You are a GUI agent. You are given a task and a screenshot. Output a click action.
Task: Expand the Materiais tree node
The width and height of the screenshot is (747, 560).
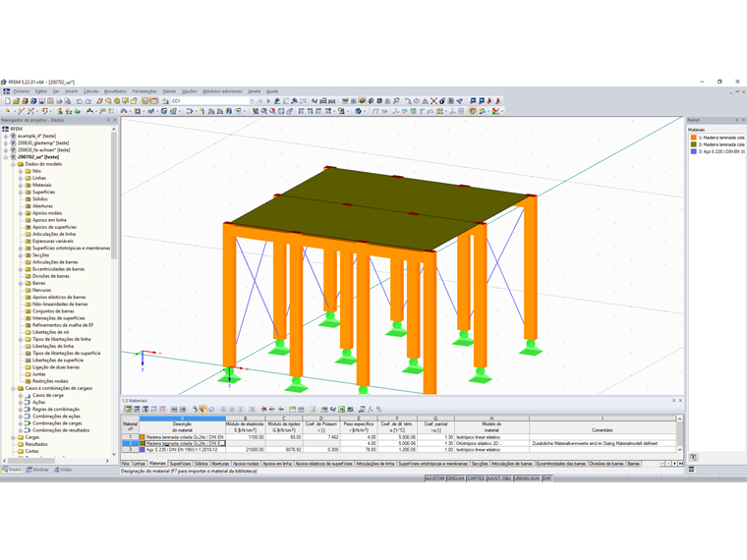(x=21, y=185)
